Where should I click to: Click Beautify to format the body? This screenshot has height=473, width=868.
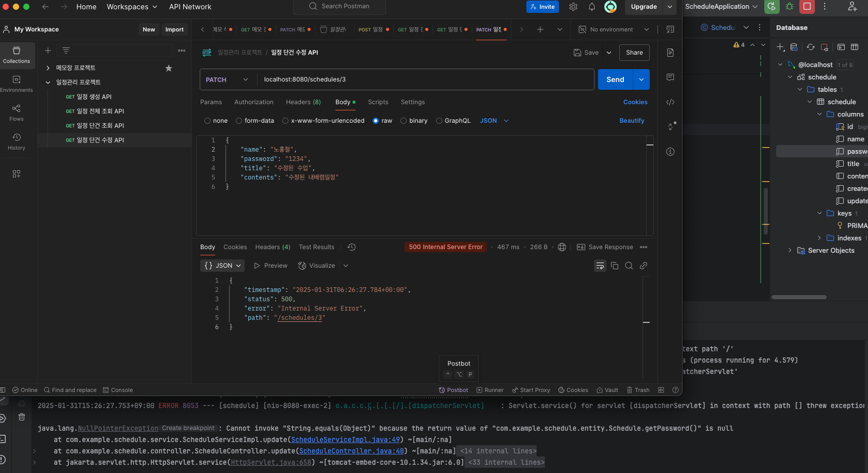632,121
